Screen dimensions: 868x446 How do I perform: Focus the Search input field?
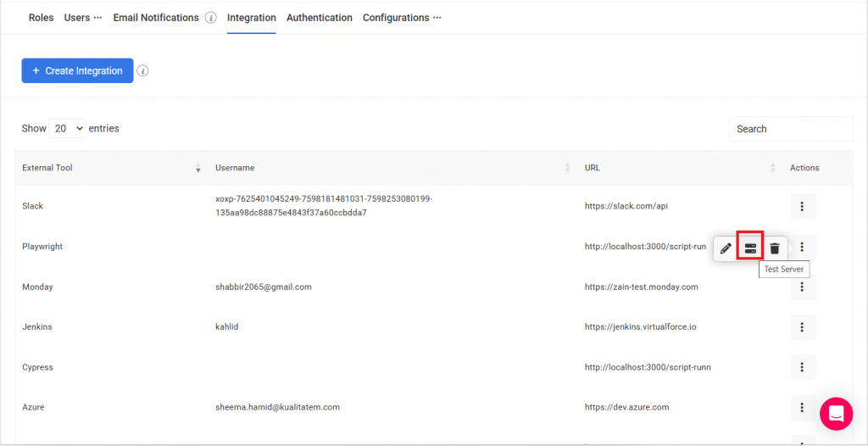pos(791,129)
